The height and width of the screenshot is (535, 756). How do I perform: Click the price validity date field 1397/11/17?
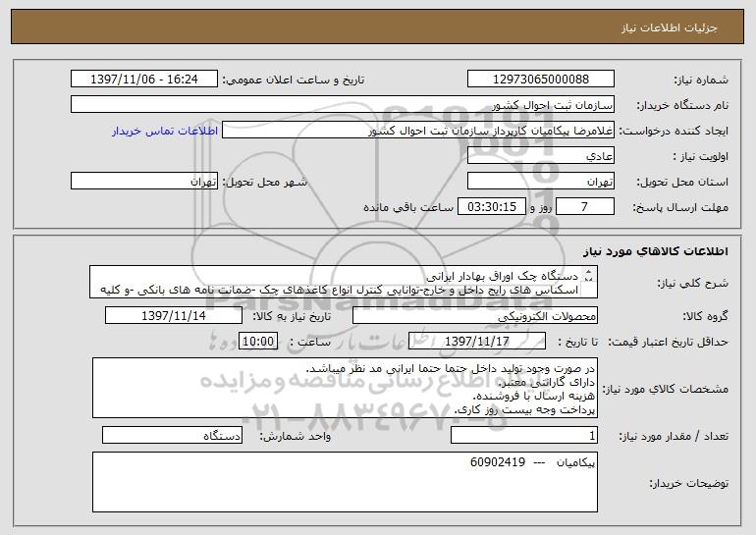click(x=477, y=342)
